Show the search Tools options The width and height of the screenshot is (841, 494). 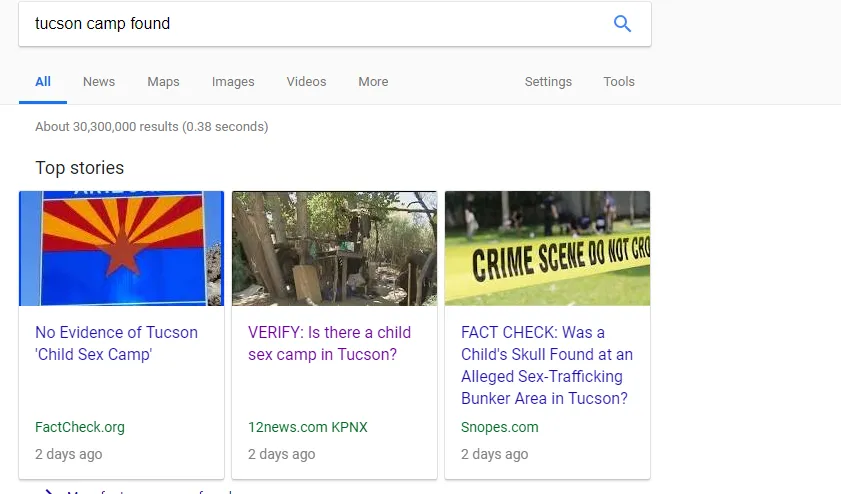[x=619, y=82]
